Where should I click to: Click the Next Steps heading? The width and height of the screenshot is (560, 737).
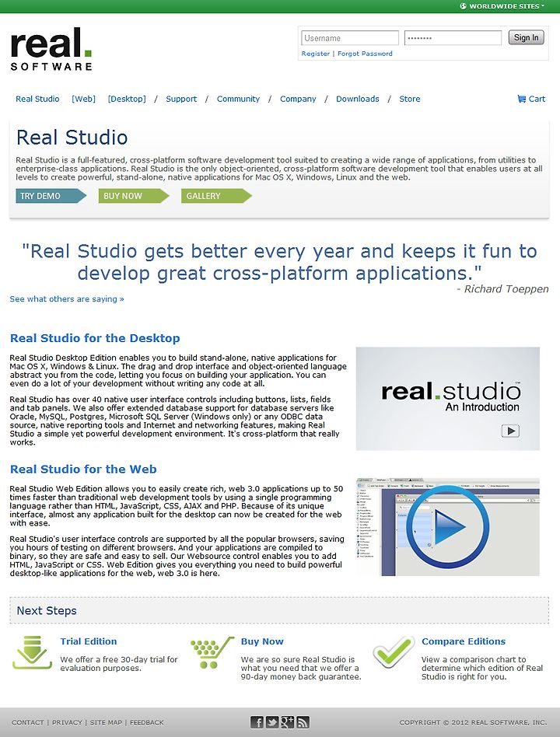click(47, 610)
